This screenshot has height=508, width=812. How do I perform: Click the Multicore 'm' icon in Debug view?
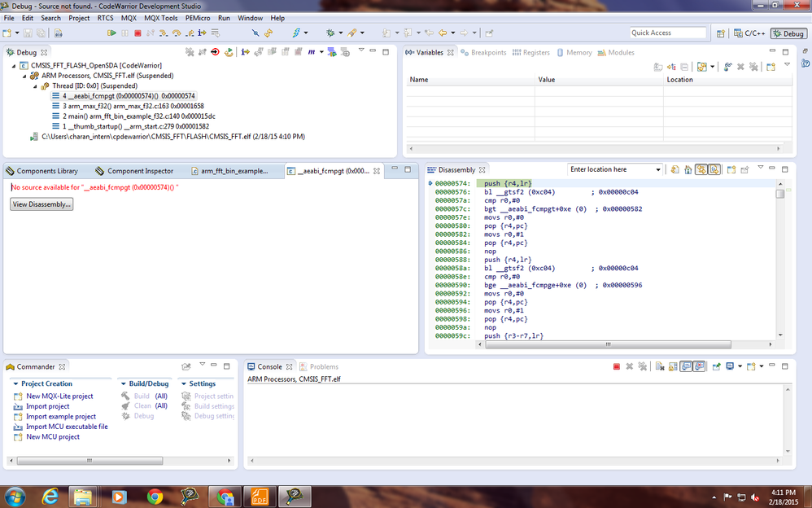(312, 52)
